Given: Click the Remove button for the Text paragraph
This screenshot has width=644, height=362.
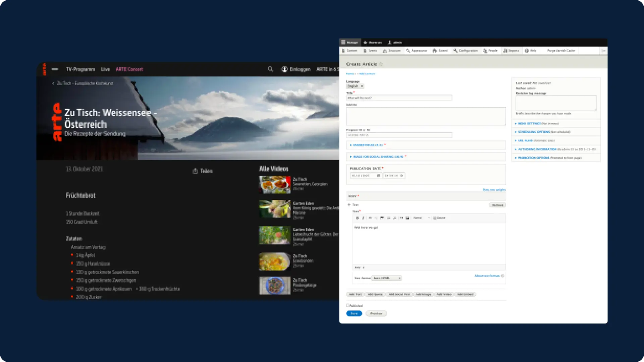Looking at the screenshot, I should [x=497, y=205].
